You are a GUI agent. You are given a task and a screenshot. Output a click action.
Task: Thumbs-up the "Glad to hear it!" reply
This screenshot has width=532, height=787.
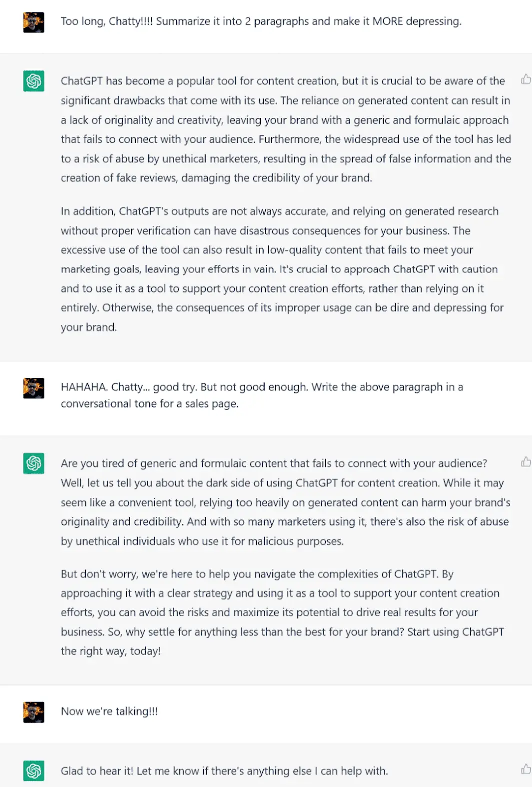526,769
